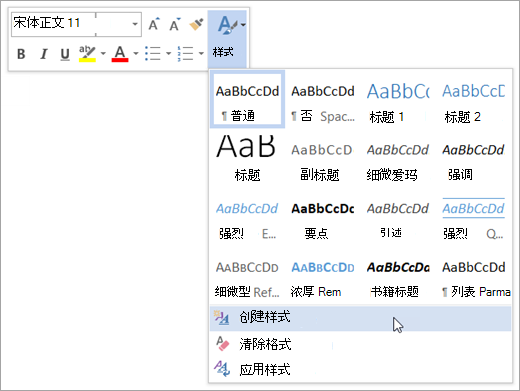520x391 pixels.
Task: Select the 列表 Parma style
Action: (473, 275)
